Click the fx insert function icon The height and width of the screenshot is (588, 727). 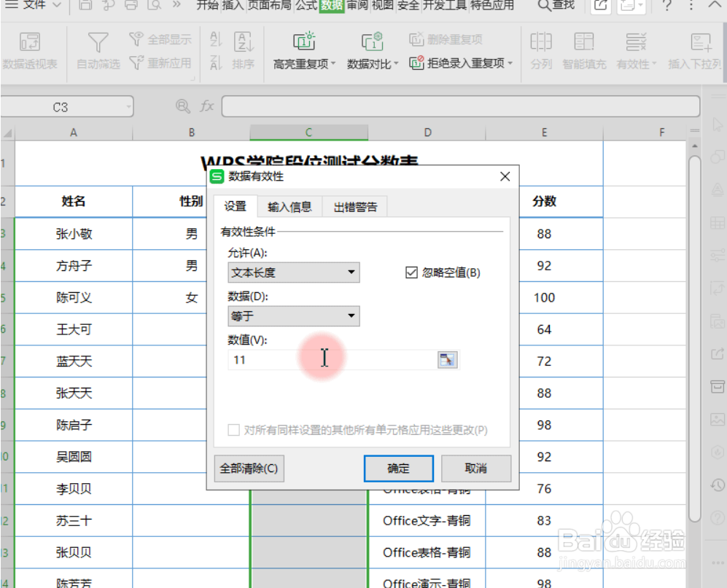tap(207, 106)
